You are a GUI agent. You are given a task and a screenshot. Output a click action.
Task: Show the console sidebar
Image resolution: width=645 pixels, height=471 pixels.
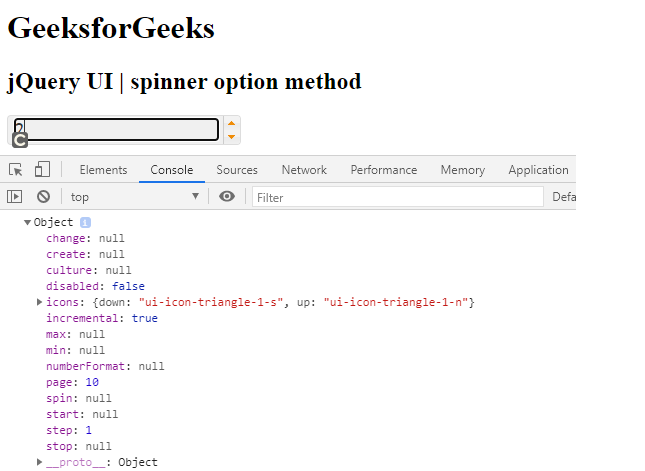click(15, 197)
